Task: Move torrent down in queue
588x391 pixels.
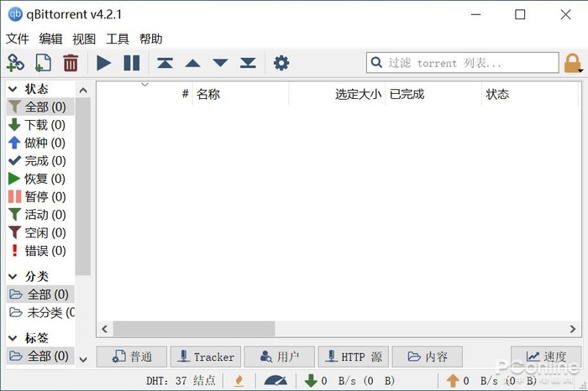Action: pos(220,63)
